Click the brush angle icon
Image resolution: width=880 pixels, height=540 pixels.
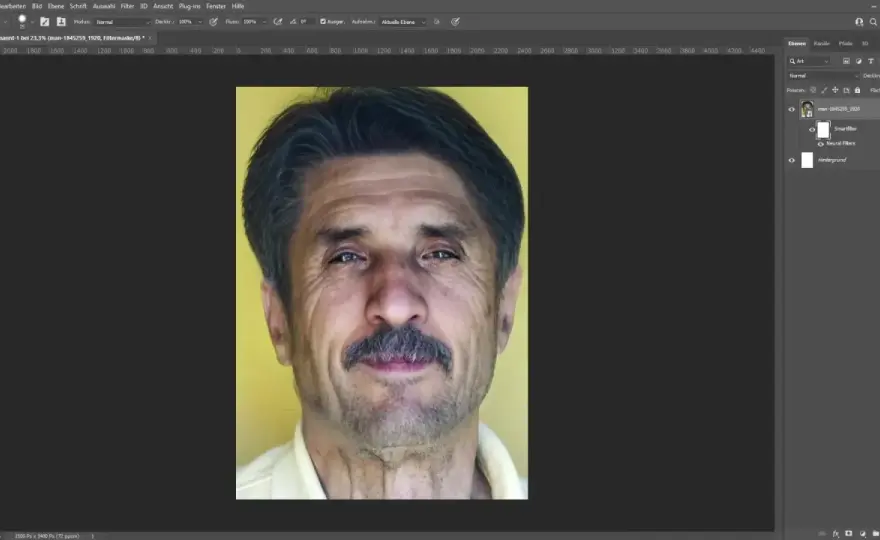(x=293, y=22)
